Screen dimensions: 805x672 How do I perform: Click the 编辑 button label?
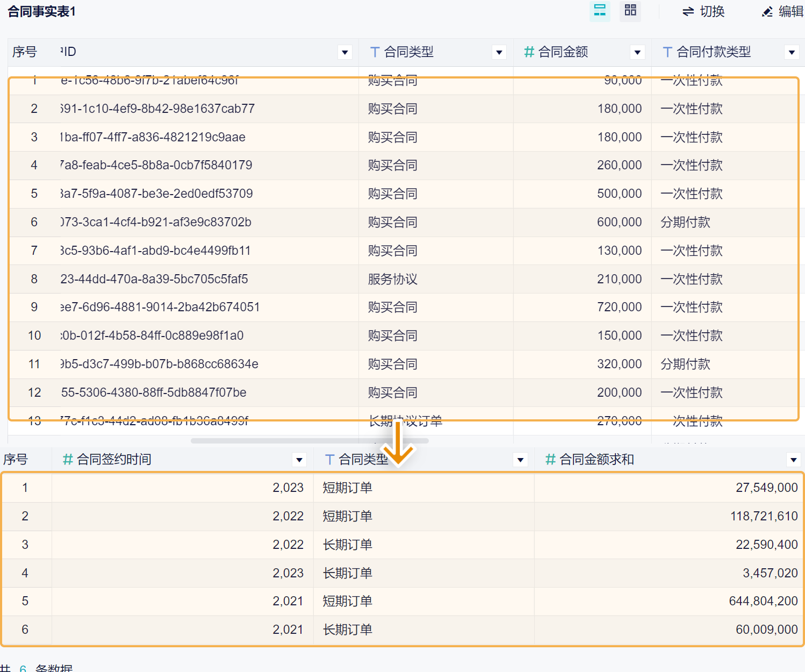[x=791, y=11]
